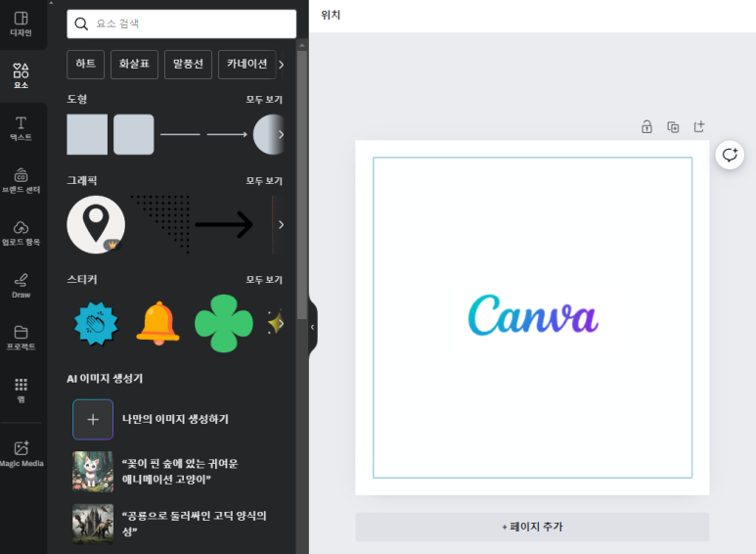Image resolution: width=756 pixels, height=554 pixels.
Task: Open the 텍스트 sidebar tab
Action: point(22,128)
